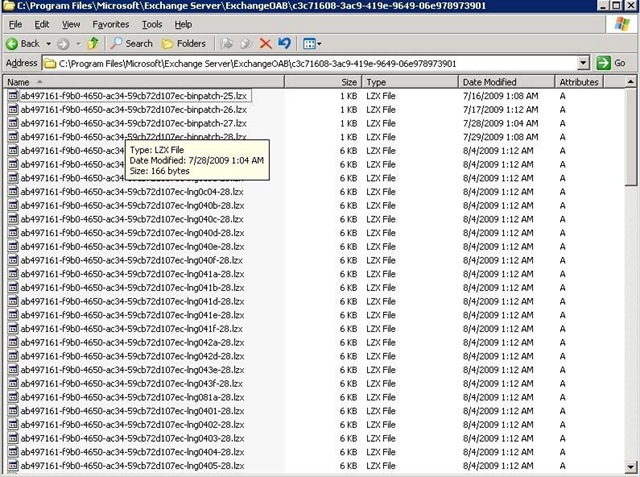Screen dimensions: 640x477
Task: Open the Help menu
Action: point(183,24)
